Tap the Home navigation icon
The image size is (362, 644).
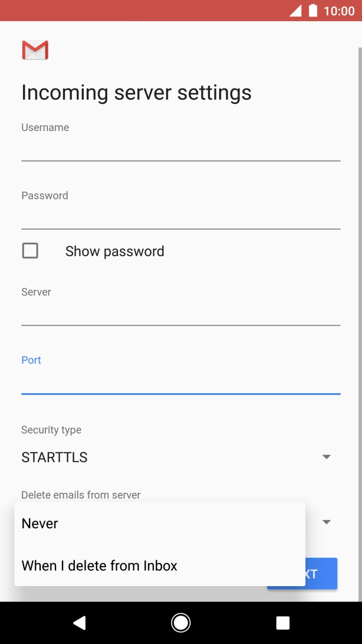click(181, 623)
